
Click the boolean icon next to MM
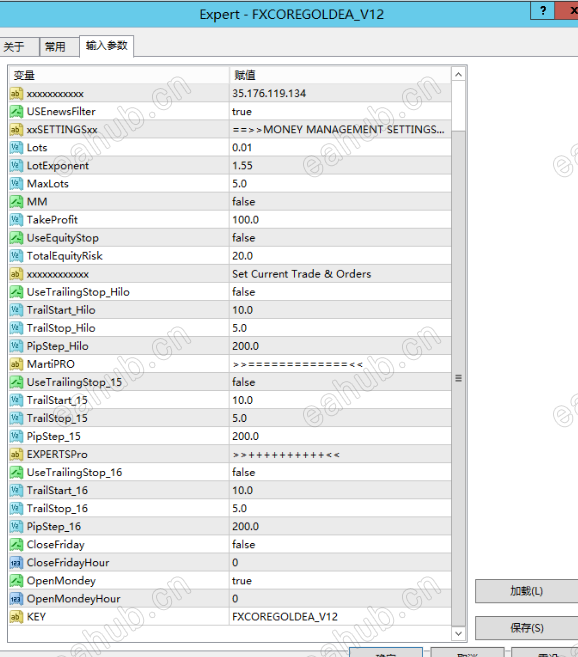[x=16, y=202]
